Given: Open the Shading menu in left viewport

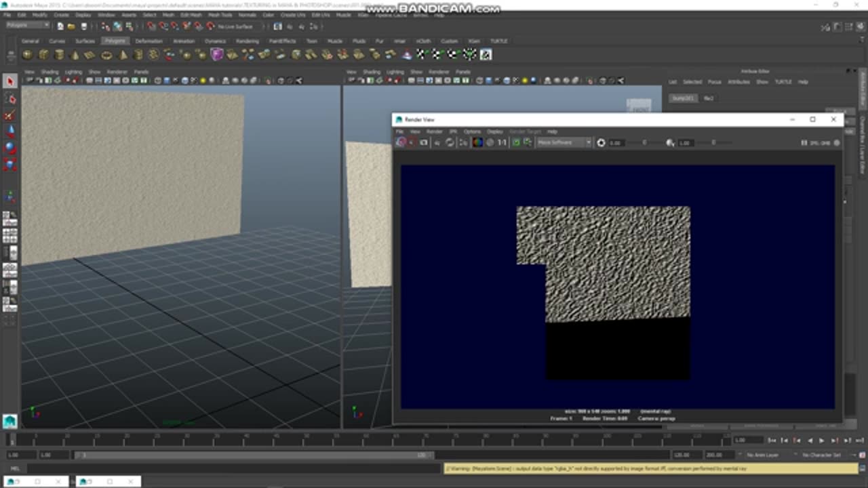Looking at the screenshot, I should 50,72.
